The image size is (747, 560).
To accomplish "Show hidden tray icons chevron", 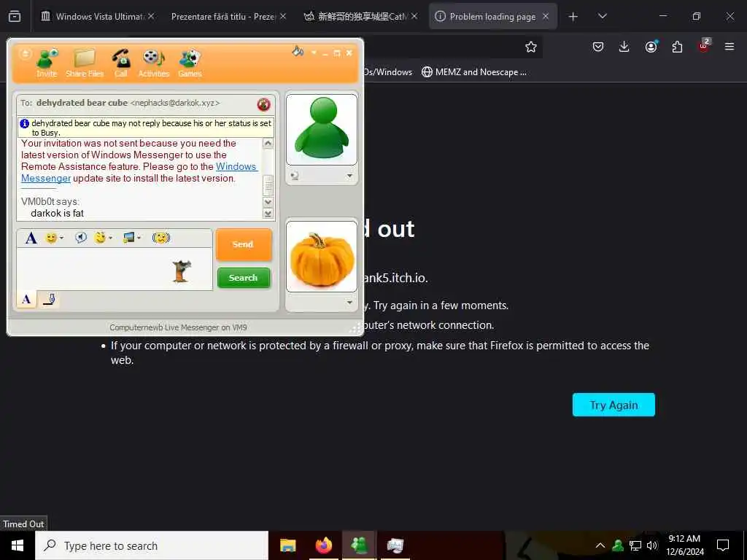I will coord(600,545).
